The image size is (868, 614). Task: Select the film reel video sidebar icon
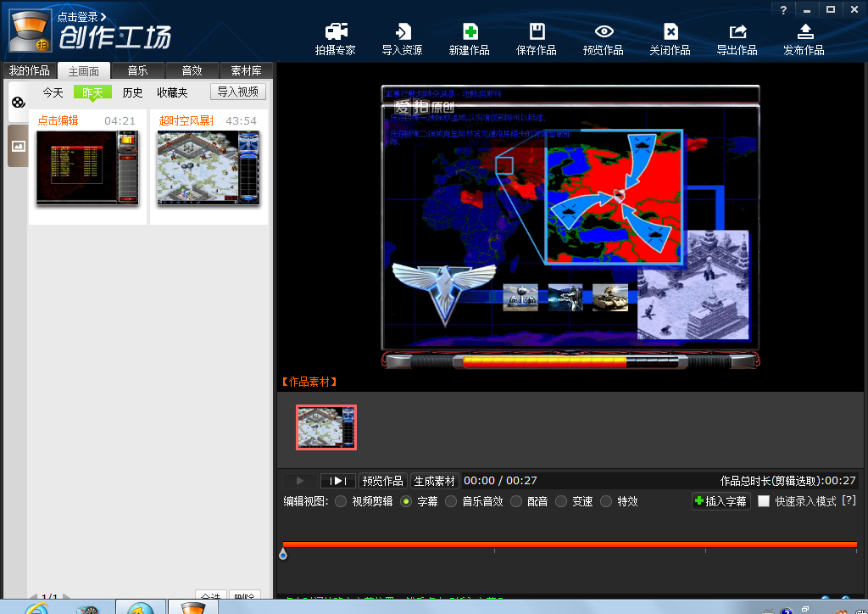point(18,103)
